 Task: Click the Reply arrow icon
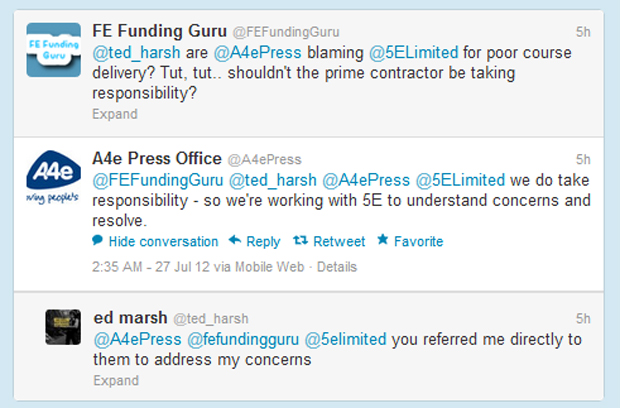coord(235,240)
